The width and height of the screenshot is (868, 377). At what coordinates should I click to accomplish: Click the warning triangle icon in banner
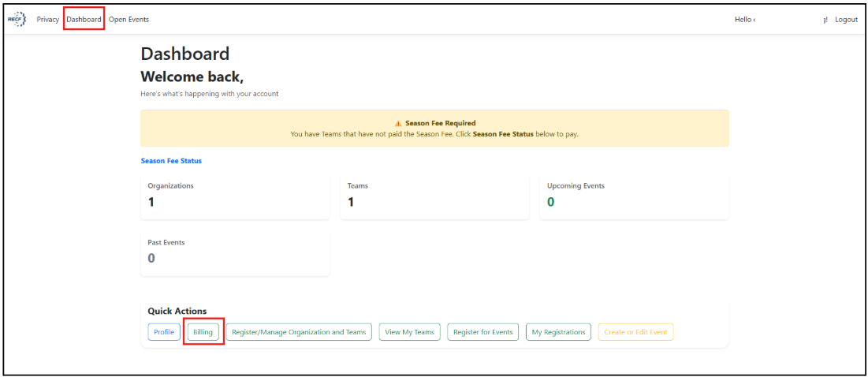tap(398, 124)
